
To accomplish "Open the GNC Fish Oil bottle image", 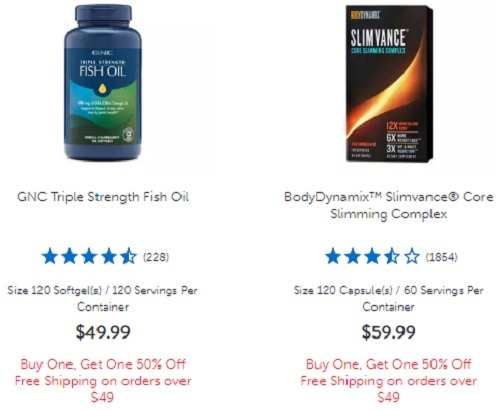I will pyautogui.click(x=103, y=82).
